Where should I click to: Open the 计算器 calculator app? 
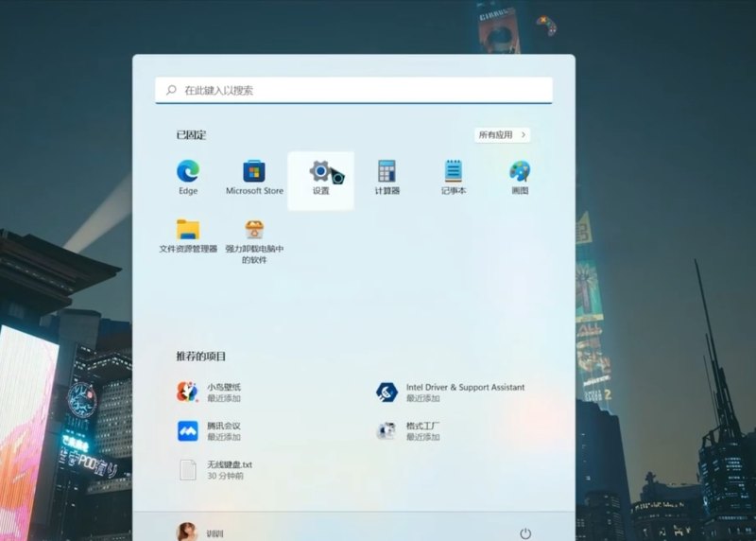387,178
